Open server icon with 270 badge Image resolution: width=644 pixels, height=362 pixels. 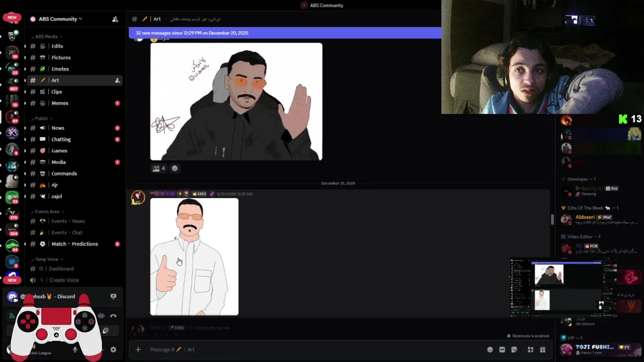coord(12,213)
